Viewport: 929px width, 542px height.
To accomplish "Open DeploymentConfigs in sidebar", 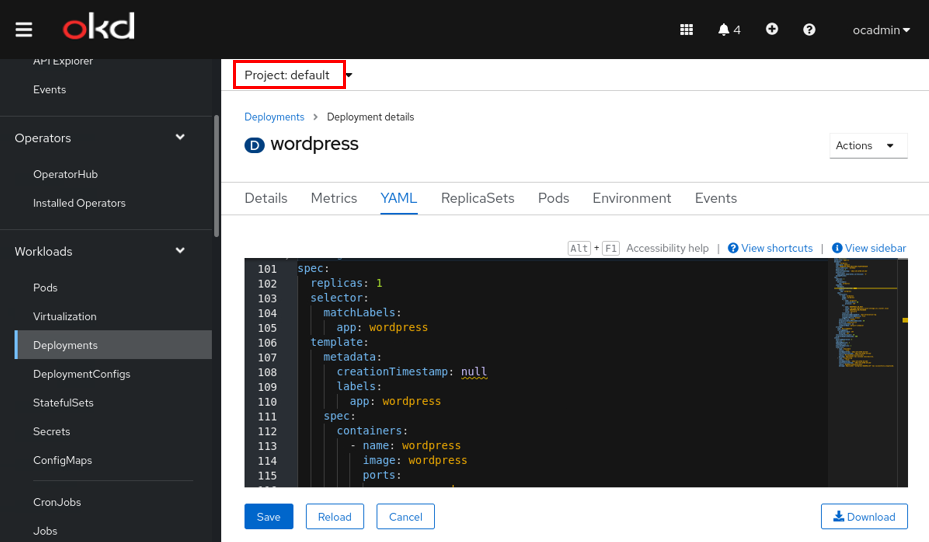I will [82, 374].
